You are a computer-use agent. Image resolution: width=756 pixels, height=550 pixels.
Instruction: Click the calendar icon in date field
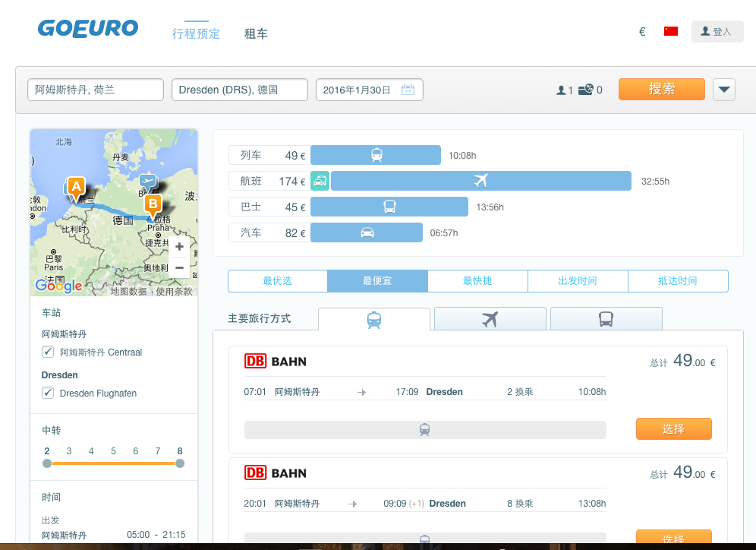[408, 90]
